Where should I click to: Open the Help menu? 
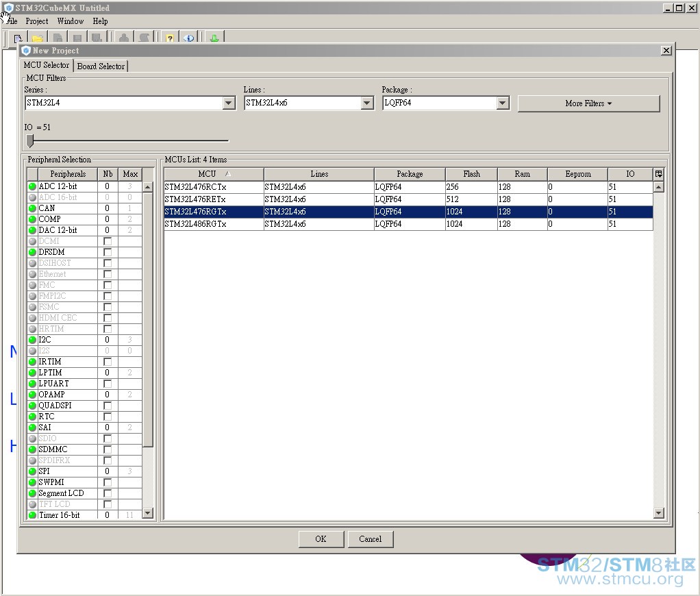coord(100,21)
